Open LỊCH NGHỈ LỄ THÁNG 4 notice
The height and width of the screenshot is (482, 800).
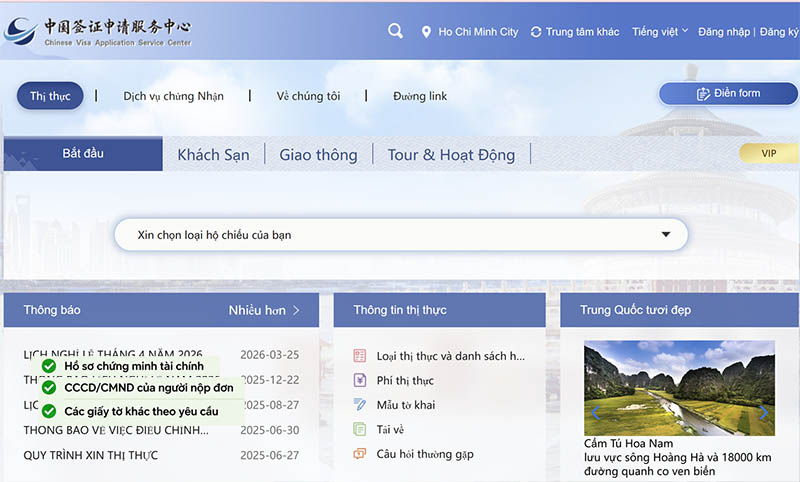tap(113, 353)
